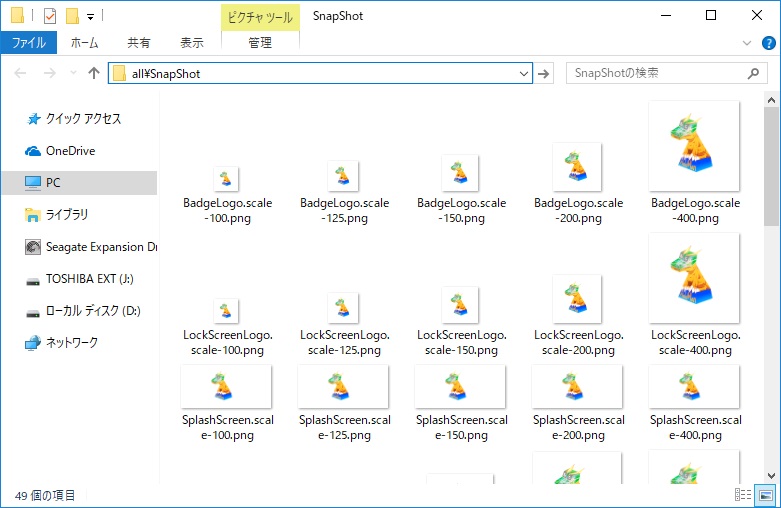Click the New Folder quick access icon
The width and height of the screenshot is (781, 508).
pos(73,16)
